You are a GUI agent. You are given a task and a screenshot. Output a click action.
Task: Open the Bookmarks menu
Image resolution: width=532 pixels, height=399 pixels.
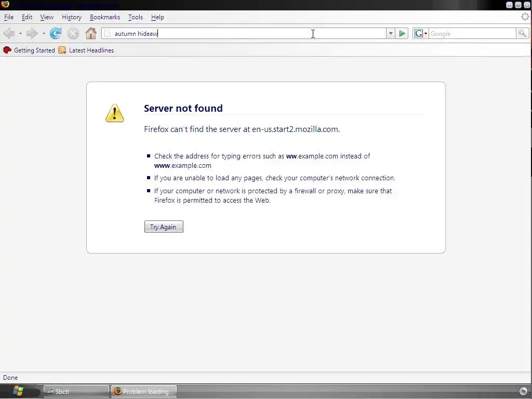point(105,17)
